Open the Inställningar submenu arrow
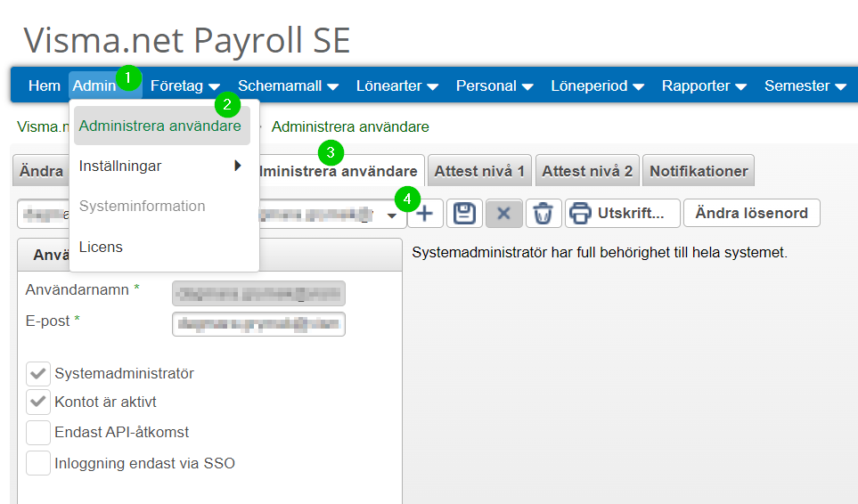Image resolution: width=858 pixels, height=504 pixels. pos(238,166)
